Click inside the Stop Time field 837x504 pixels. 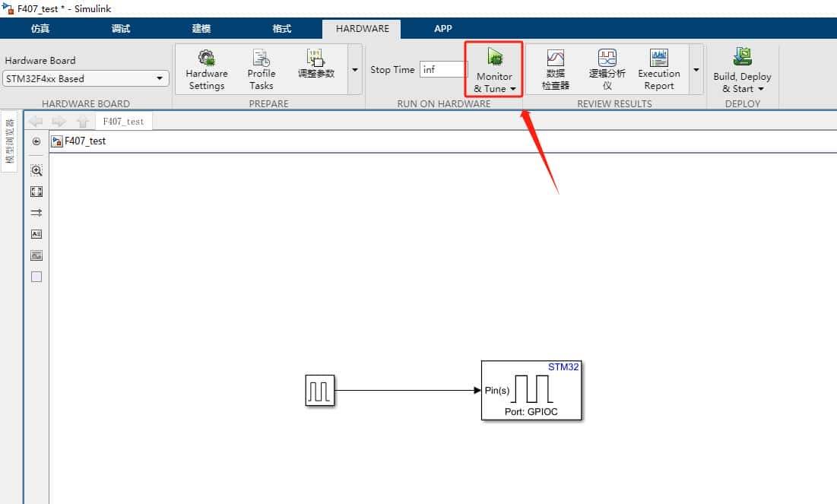click(x=441, y=69)
